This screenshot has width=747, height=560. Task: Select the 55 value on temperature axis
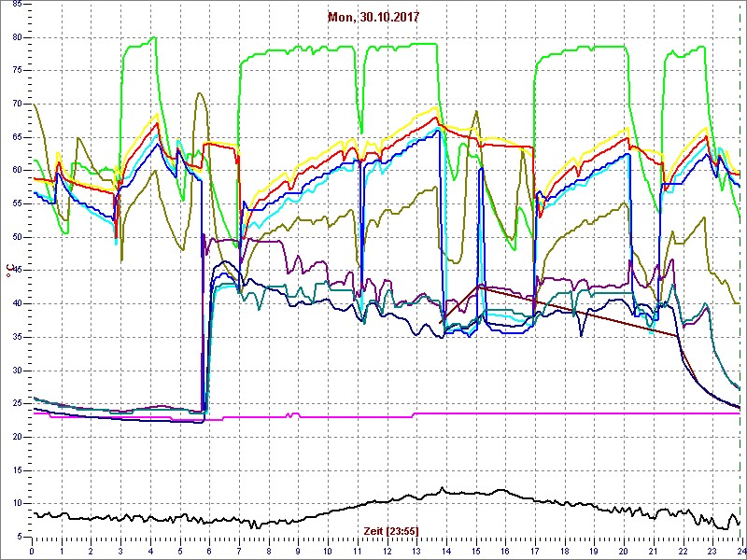[x=18, y=203]
